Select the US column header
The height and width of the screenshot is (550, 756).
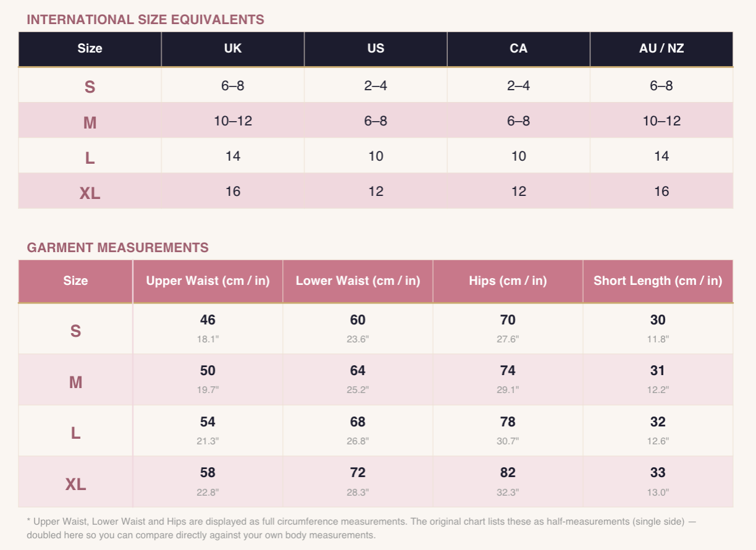click(376, 48)
